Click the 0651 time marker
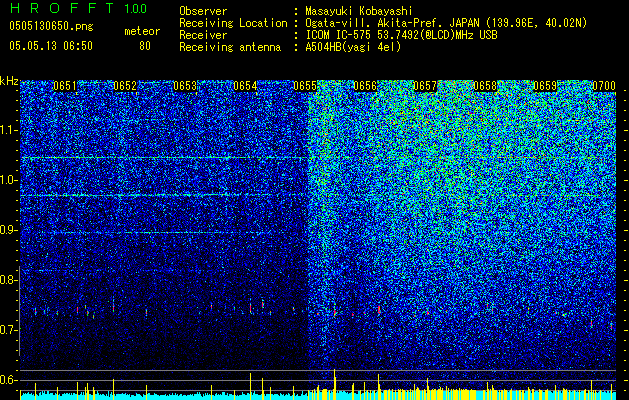 click(x=65, y=86)
